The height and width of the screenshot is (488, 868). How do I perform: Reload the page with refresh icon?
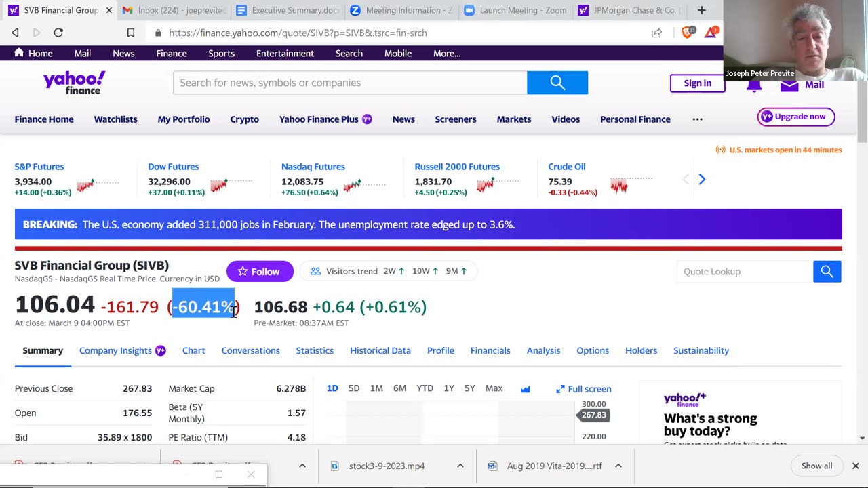pos(58,33)
